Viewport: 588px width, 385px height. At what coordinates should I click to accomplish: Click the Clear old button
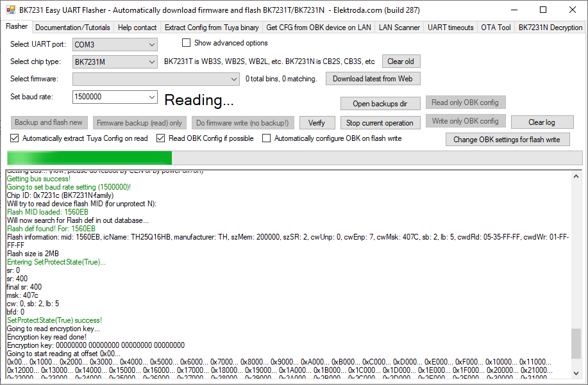[401, 61]
